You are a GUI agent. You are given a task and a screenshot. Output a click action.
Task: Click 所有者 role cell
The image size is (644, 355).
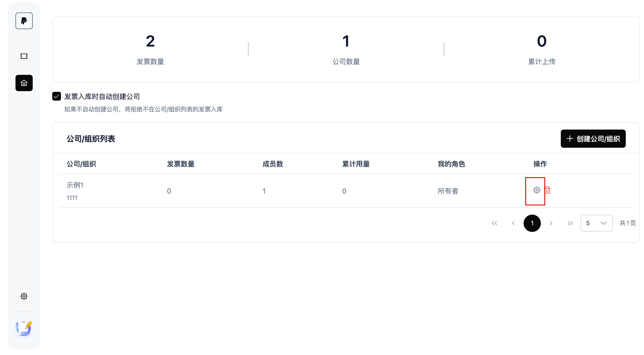coord(448,191)
